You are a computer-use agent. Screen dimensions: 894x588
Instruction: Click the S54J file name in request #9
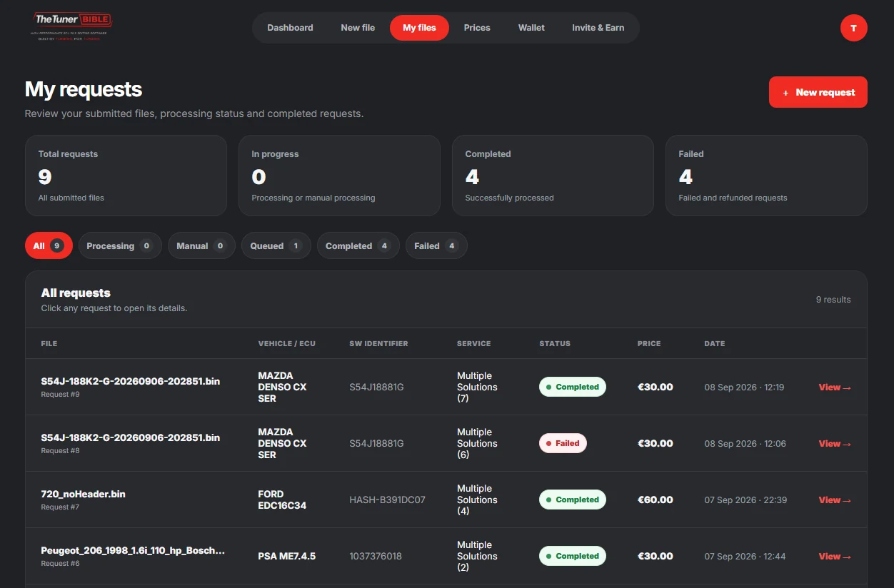tap(131, 381)
